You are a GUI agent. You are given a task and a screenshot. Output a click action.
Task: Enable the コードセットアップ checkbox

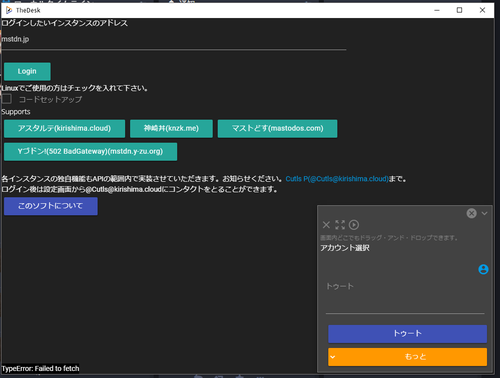(x=7, y=99)
